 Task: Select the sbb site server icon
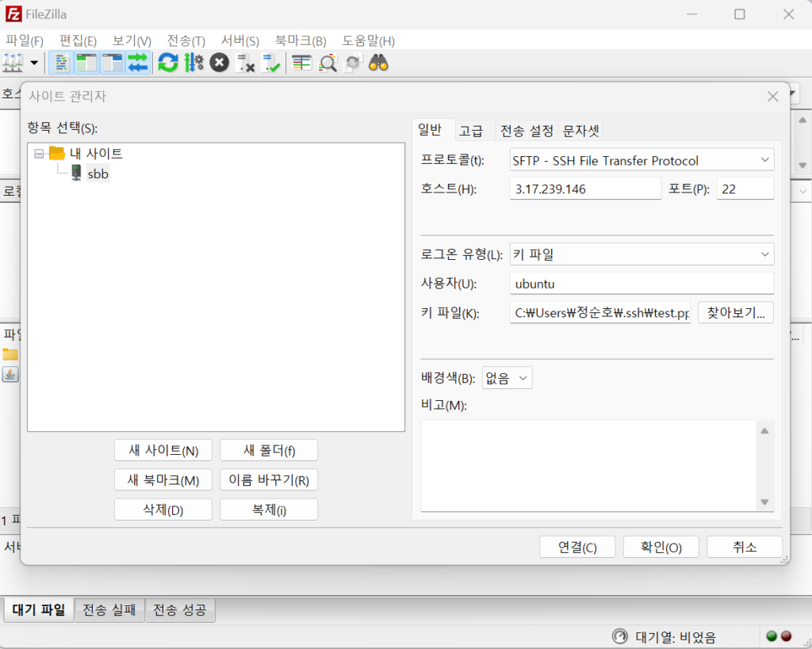pyautogui.click(x=76, y=173)
